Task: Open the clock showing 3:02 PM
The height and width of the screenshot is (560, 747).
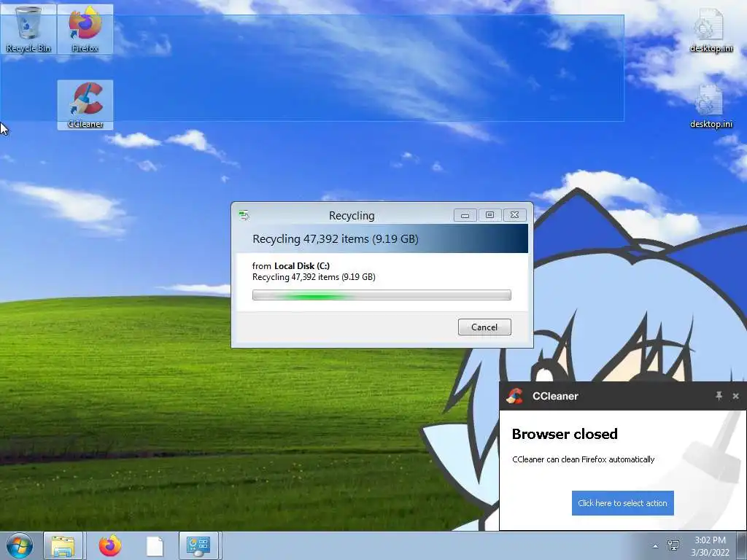Action: pyautogui.click(x=710, y=546)
